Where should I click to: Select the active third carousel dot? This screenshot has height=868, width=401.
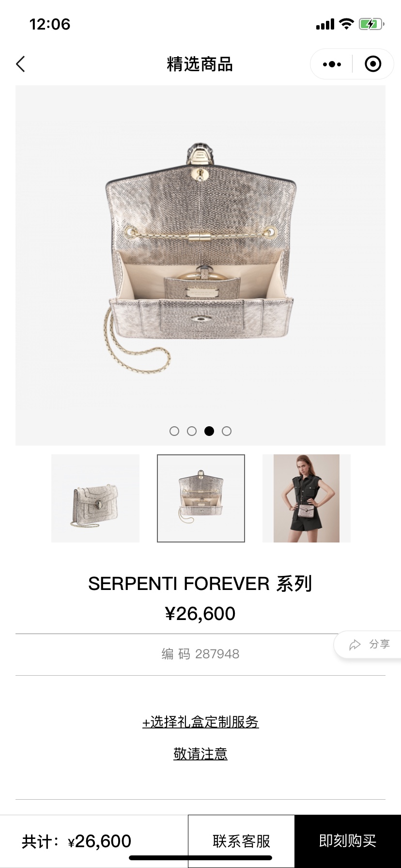(209, 431)
